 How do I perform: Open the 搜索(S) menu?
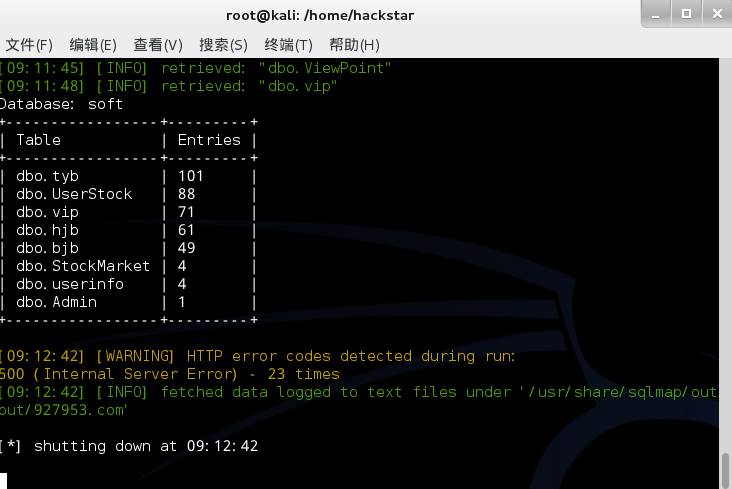223,45
